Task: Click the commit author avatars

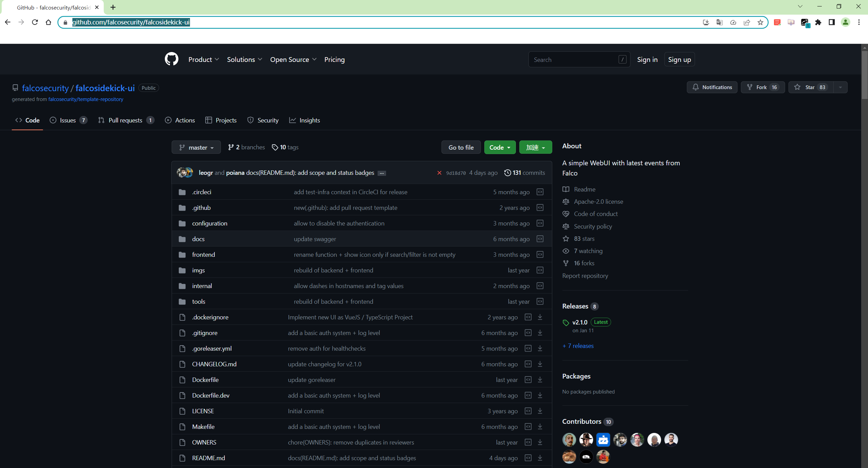Action: pos(185,172)
